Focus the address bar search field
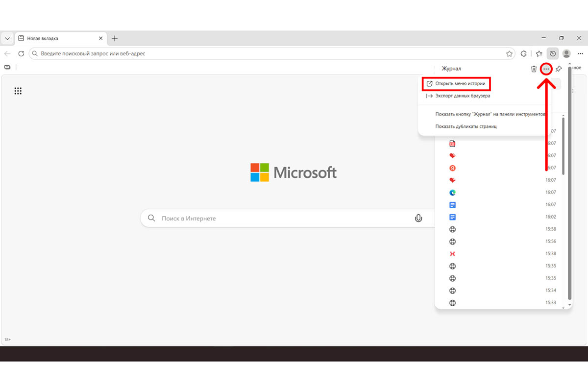 pos(272,53)
